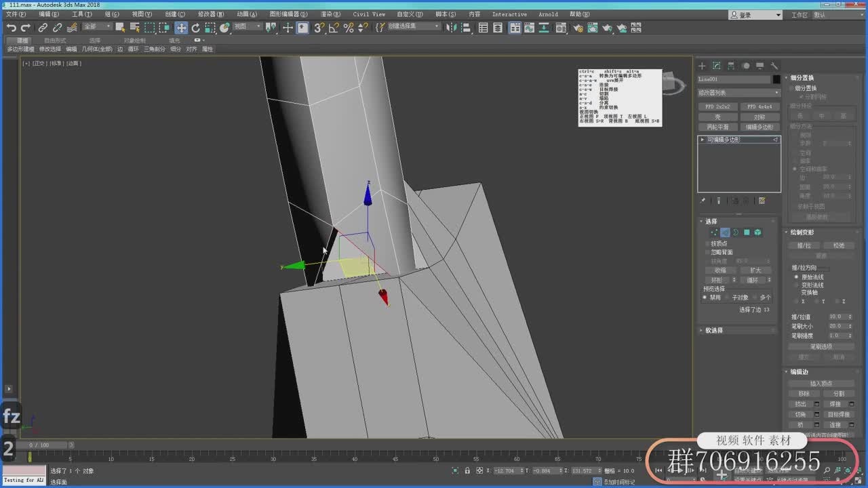The width and height of the screenshot is (868, 488).
Task: Open the 编辑(E) menu
Action: click(49, 14)
